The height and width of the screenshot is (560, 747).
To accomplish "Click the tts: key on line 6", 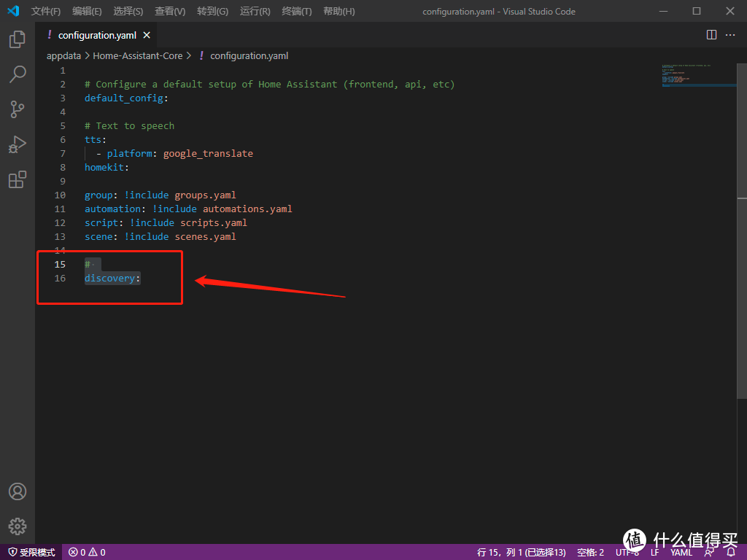I will (96, 139).
